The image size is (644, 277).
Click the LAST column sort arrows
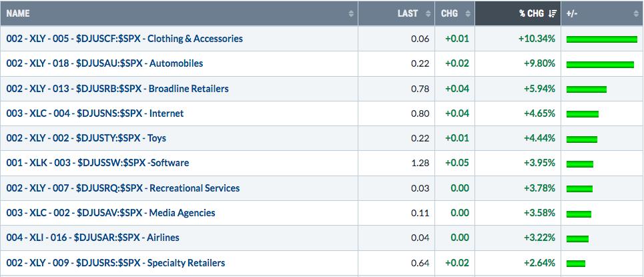(x=428, y=13)
